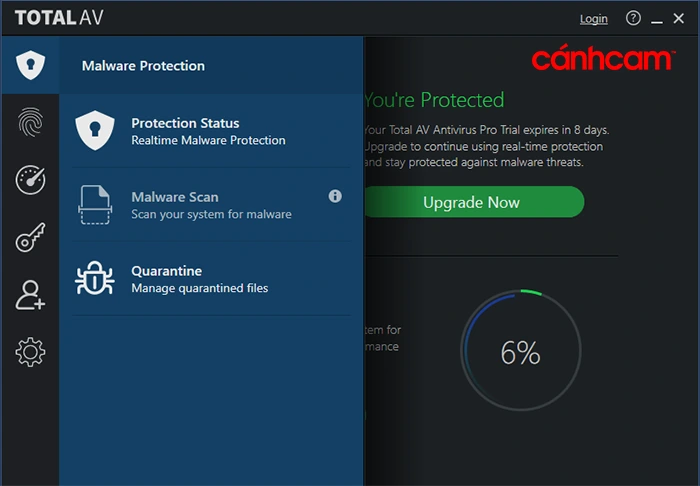
Task: Click the info icon beside Malware Scan
Action: (335, 196)
